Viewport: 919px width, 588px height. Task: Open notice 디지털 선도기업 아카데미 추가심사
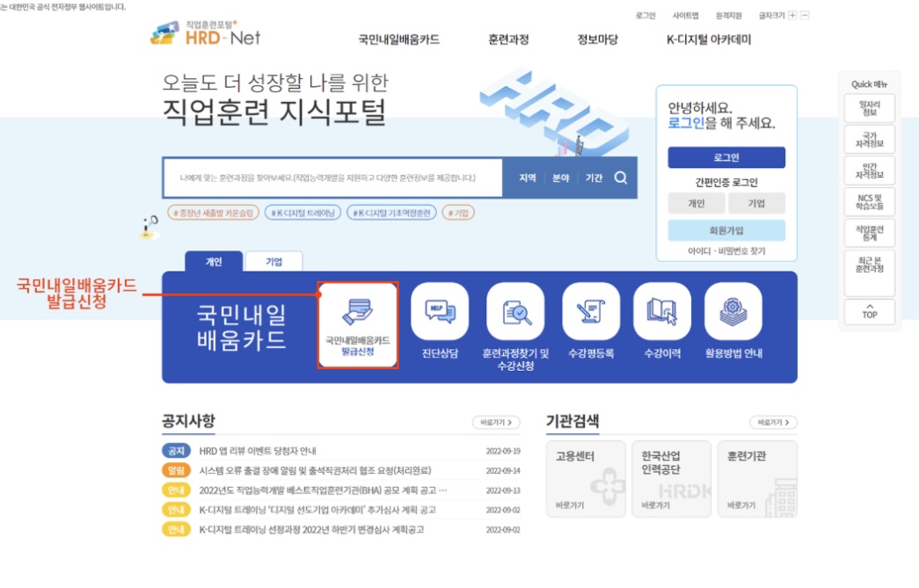(x=317, y=510)
